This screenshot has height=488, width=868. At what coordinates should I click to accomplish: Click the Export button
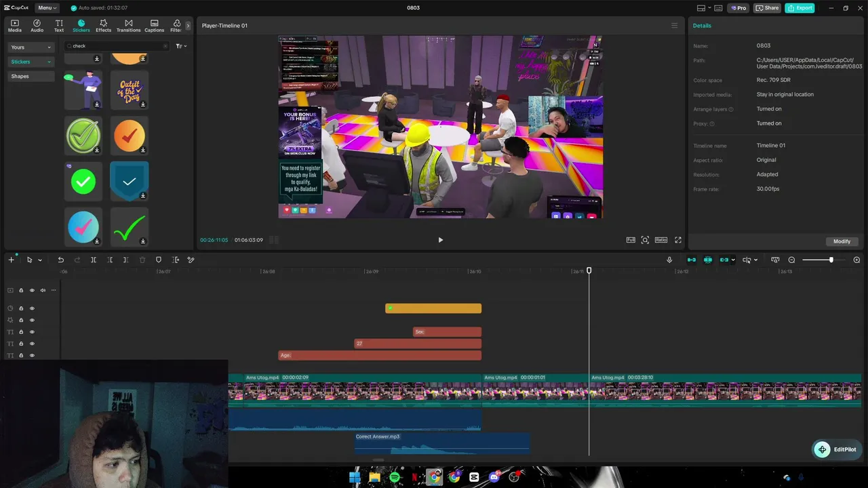pyautogui.click(x=800, y=8)
